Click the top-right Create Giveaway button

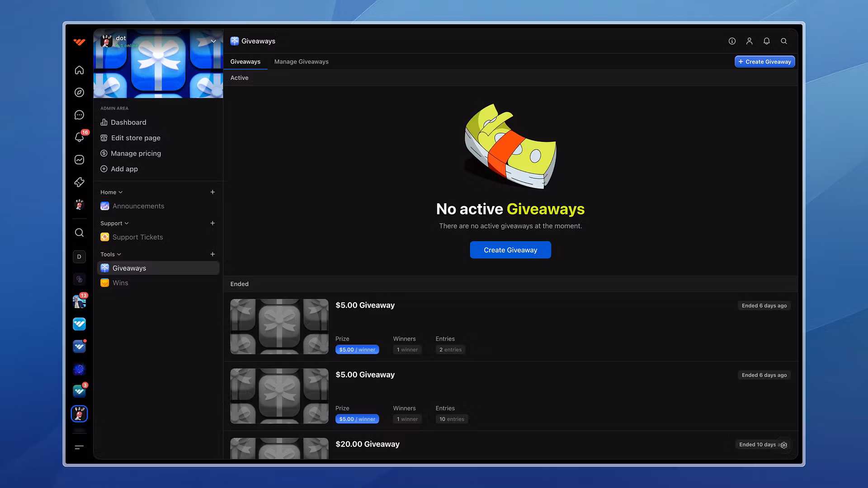pos(764,61)
